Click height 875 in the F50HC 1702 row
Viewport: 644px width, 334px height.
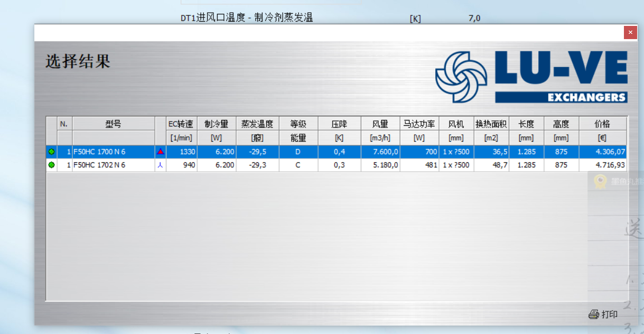click(561, 165)
